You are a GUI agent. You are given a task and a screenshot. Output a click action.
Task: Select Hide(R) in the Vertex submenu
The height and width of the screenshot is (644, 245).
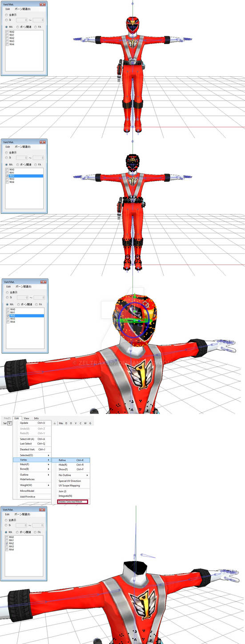(71, 465)
